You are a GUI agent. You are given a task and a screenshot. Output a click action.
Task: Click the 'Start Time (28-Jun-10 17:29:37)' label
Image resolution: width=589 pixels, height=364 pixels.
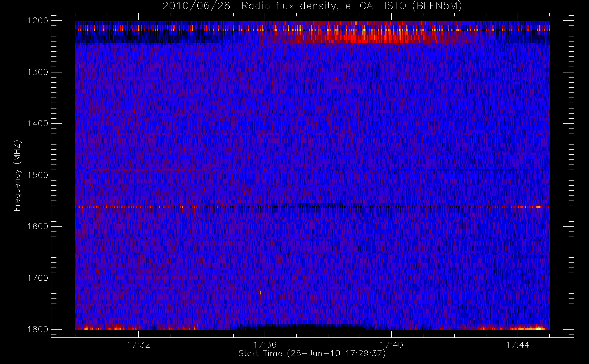pyautogui.click(x=312, y=353)
